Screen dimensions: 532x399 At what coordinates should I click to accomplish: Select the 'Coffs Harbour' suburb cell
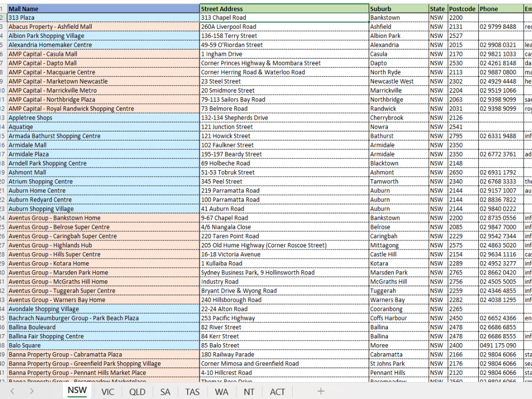pyautogui.click(x=398, y=318)
